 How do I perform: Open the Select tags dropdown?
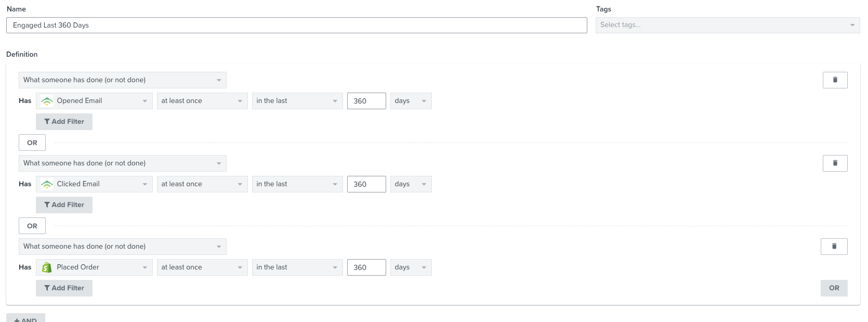click(x=727, y=25)
